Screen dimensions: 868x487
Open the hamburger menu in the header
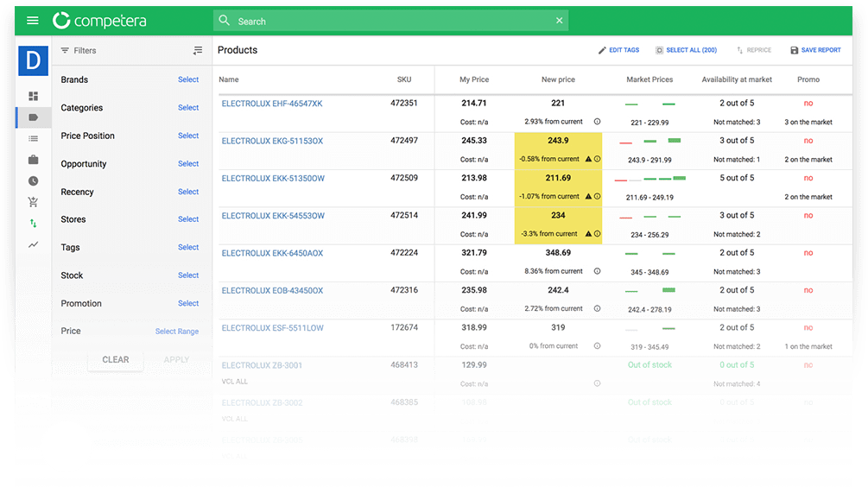pos(33,21)
